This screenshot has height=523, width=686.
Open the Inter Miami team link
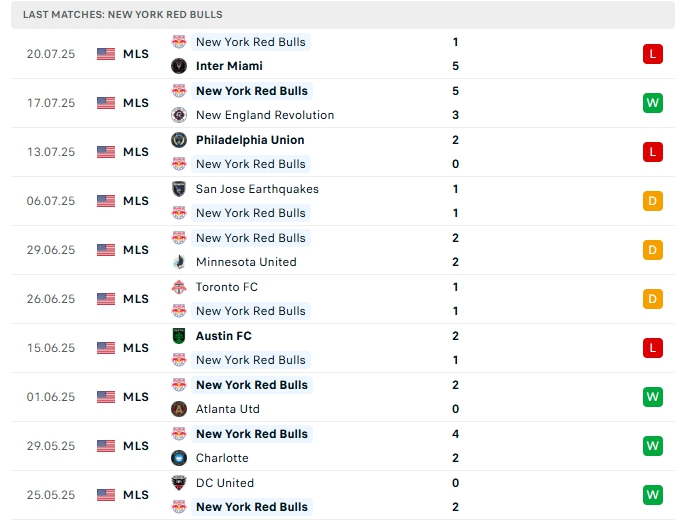(229, 66)
